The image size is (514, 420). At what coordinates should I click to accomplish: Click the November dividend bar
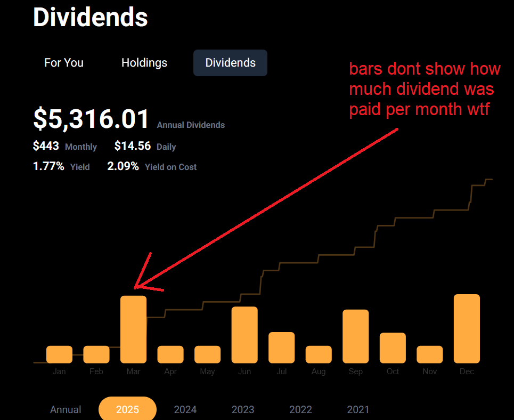[430, 354]
